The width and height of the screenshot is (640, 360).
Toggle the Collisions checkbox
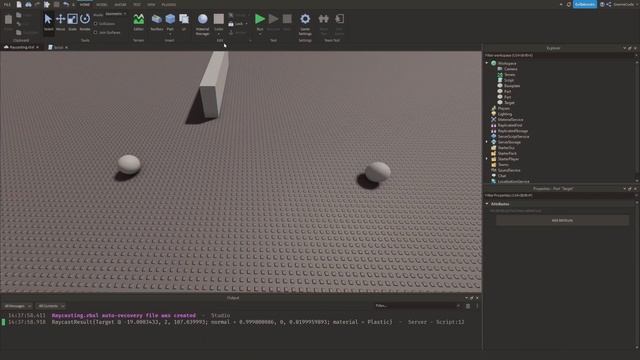pyautogui.click(x=96, y=24)
